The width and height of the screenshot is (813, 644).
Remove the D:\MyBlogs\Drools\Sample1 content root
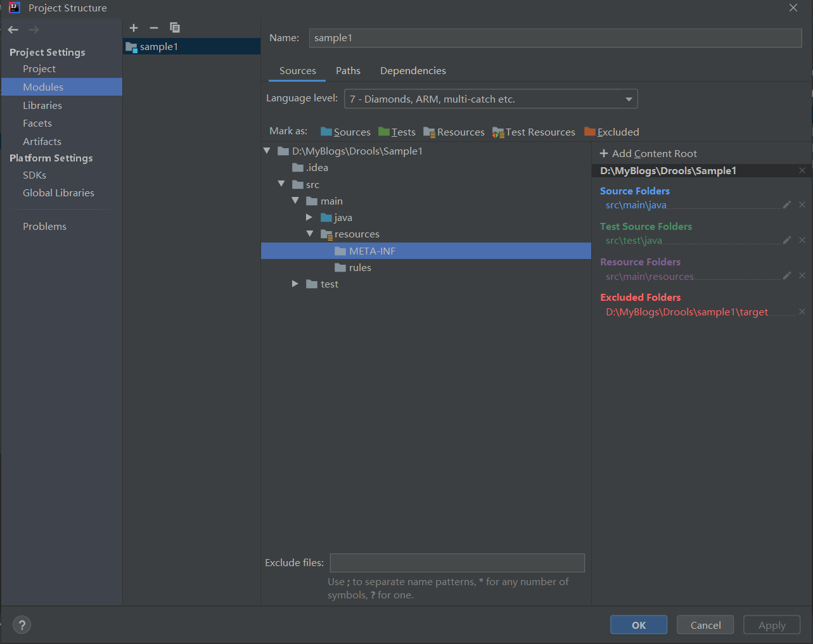point(802,170)
